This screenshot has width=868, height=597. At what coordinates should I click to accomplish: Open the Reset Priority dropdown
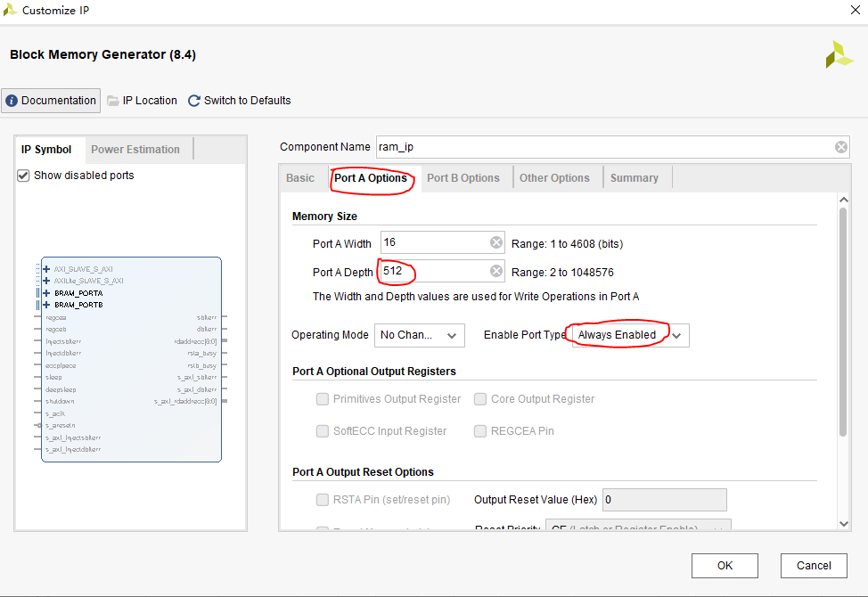pyautogui.click(x=638, y=525)
